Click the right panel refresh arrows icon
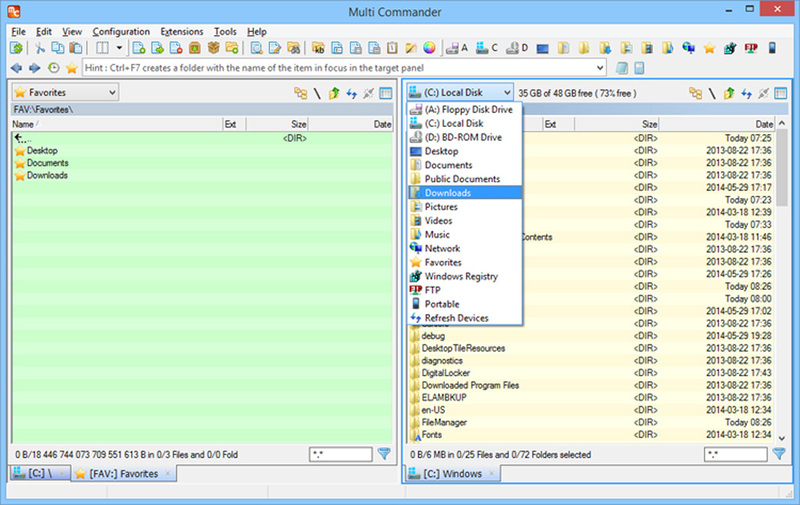 point(746,93)
